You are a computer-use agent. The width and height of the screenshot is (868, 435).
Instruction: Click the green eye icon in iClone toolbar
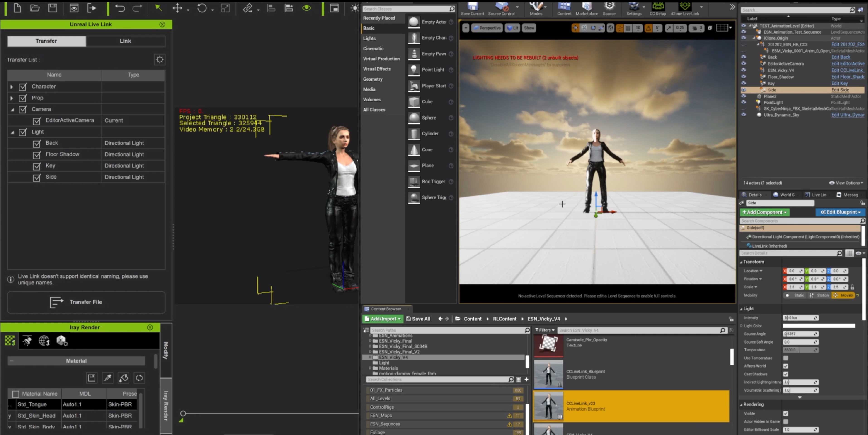307,8
